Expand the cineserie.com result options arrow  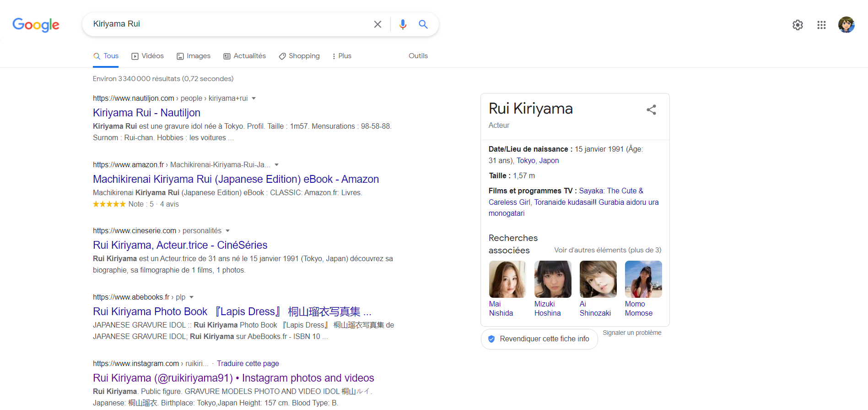pyautogui.click(x=228, y=231)
